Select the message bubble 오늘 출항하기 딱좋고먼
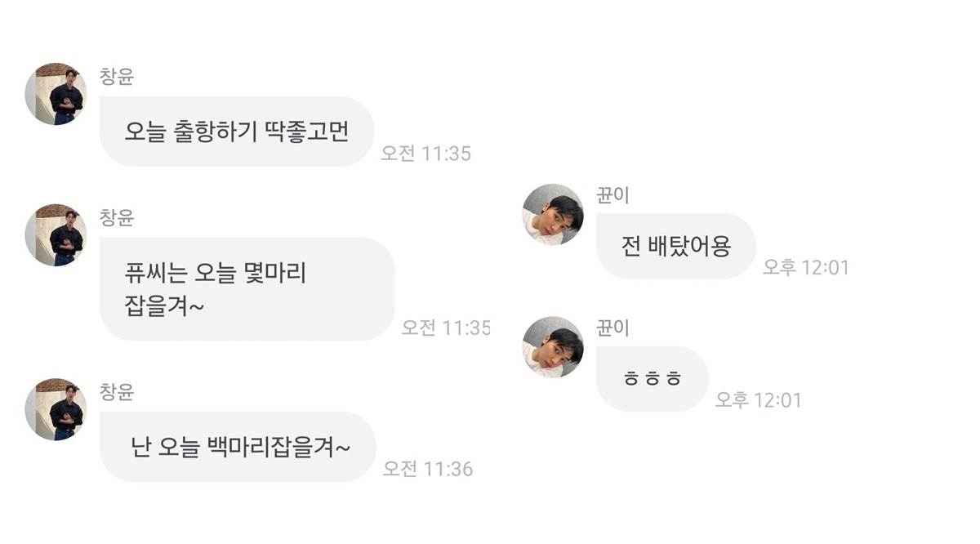This screenshot has height=544, width=980. pos(237,132)
